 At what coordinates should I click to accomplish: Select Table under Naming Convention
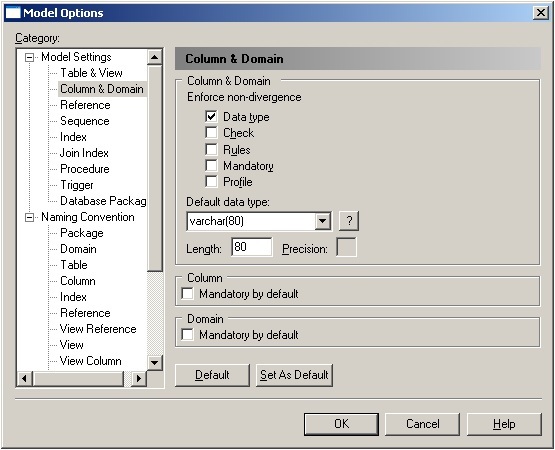pos(74,265)
